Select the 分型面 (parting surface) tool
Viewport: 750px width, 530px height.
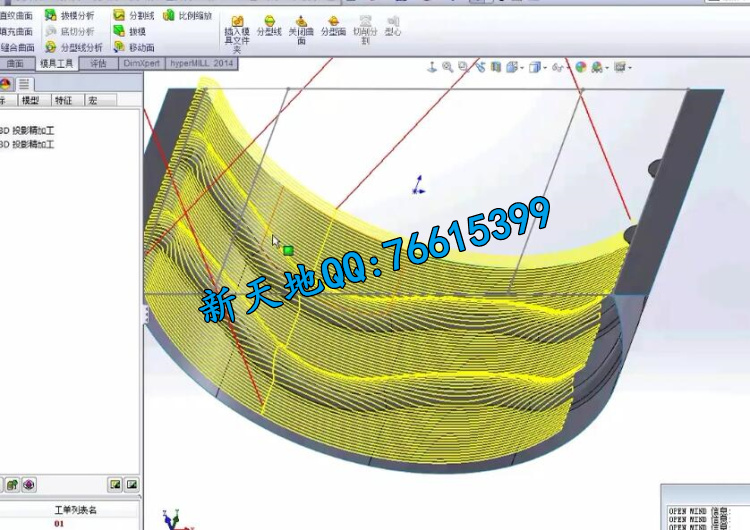coord(333,22)
